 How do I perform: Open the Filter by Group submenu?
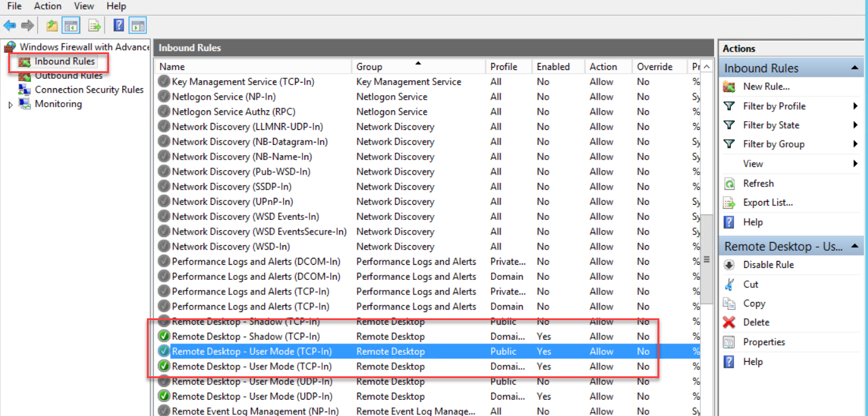855,144
